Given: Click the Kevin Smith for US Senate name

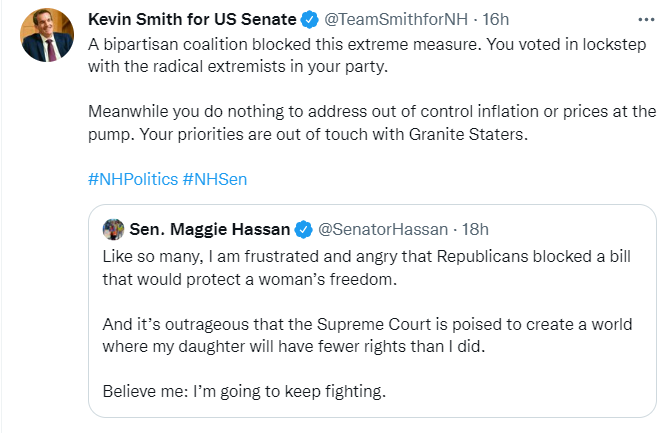Looking at the screenshot, I should click(191, 20).
